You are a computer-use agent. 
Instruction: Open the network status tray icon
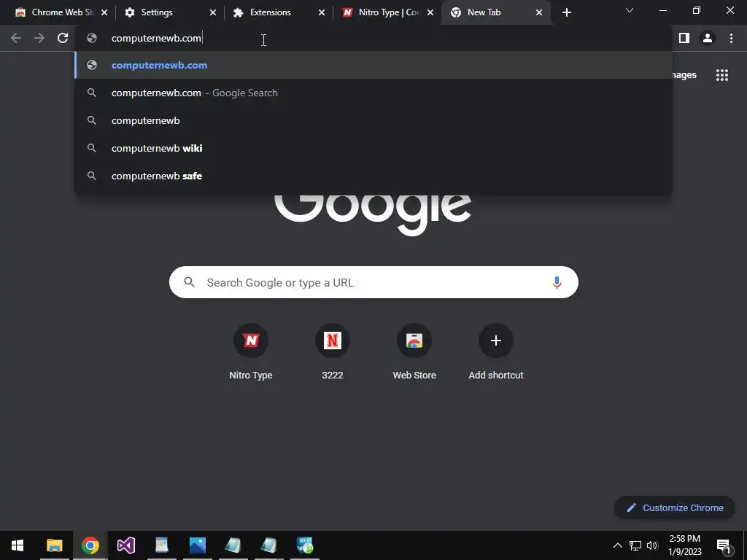[x=635, y=545]
